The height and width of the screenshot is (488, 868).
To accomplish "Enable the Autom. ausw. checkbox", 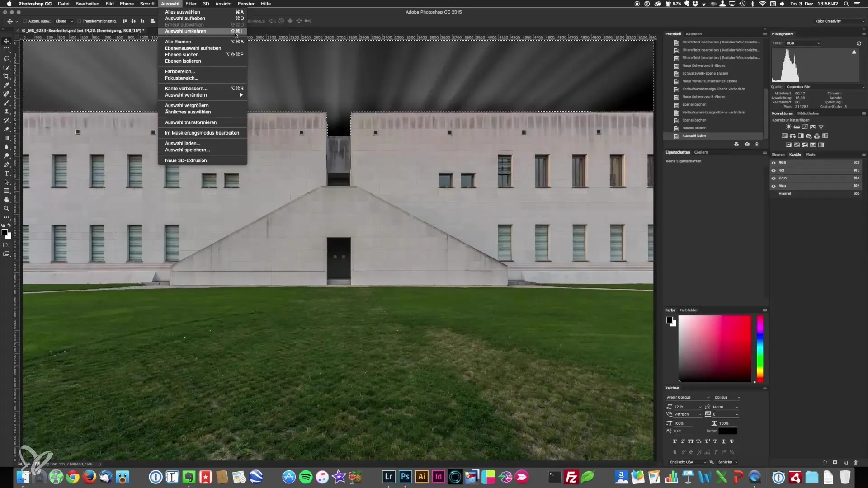I will [x=25, y=21].
